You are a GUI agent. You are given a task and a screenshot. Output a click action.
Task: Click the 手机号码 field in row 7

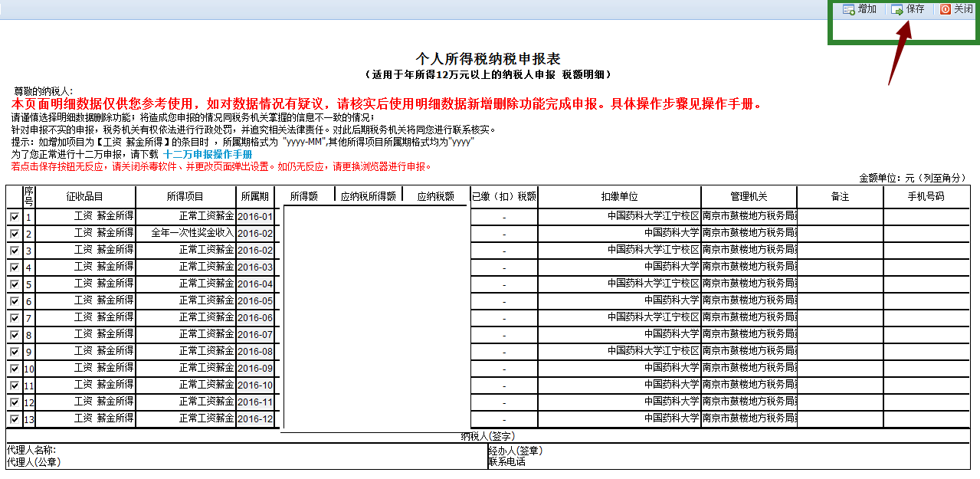click(x=926, y=317)
